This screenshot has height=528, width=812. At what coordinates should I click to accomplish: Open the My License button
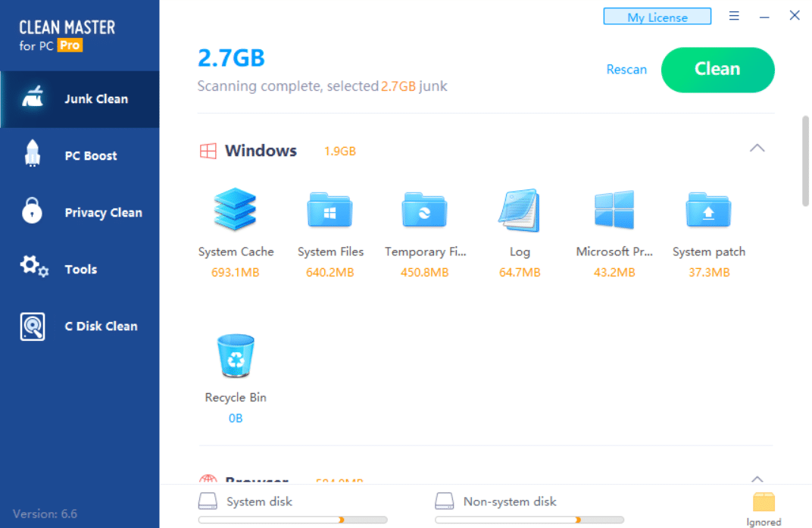point(657,17)
